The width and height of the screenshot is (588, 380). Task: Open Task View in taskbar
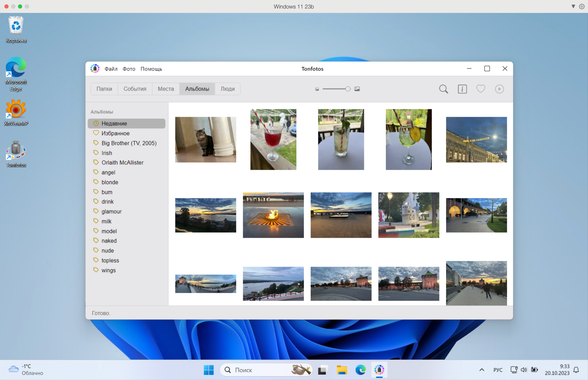(x=323, y=370)
